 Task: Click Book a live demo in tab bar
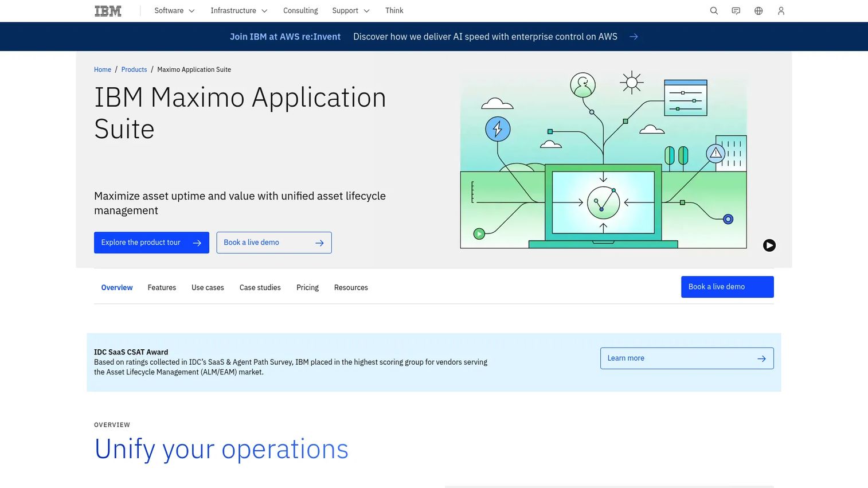point(728,287)
